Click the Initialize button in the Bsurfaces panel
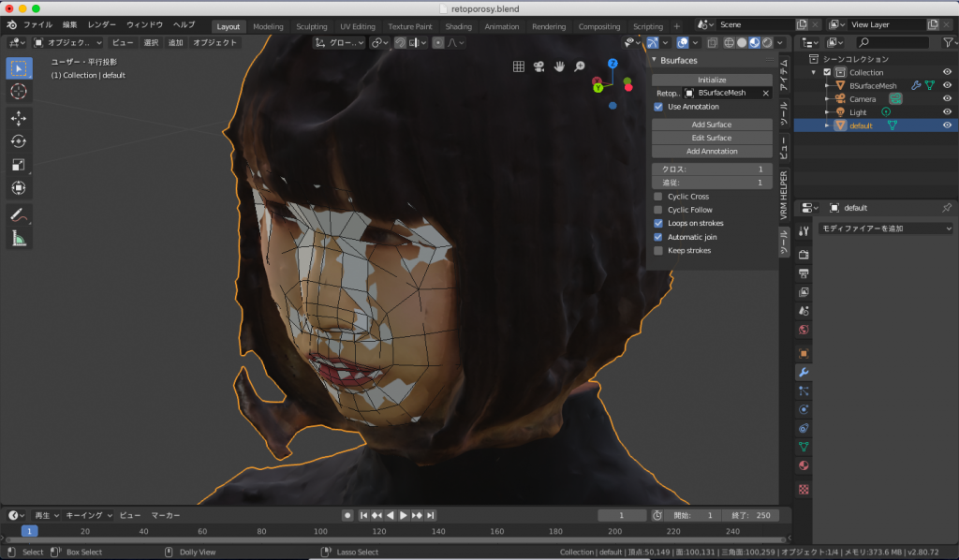This screenshot has height=560, width=959. tap(712, 79)
